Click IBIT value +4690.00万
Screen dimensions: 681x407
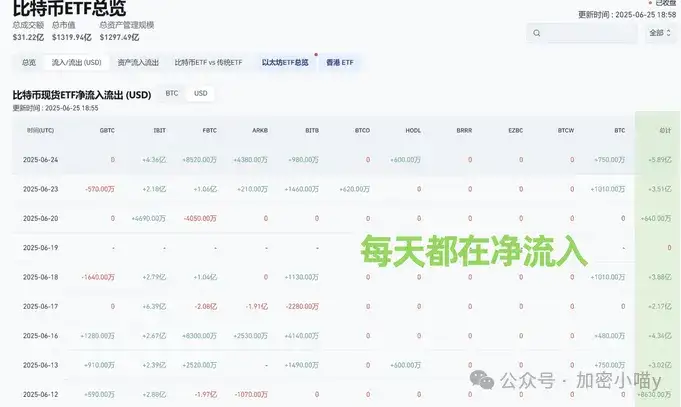[x=149, y=218]
